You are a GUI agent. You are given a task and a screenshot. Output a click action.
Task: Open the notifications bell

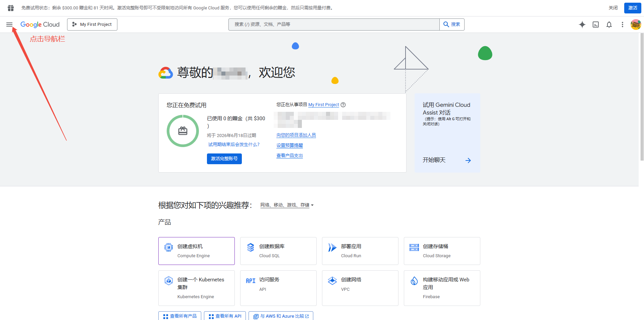pos(609,25)
